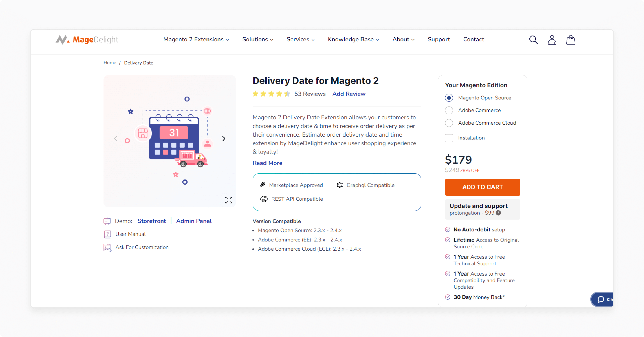Click the User Manual book icon
This screenshot has width=644, height=337.
pyautogui.click(x=107, y=234)
